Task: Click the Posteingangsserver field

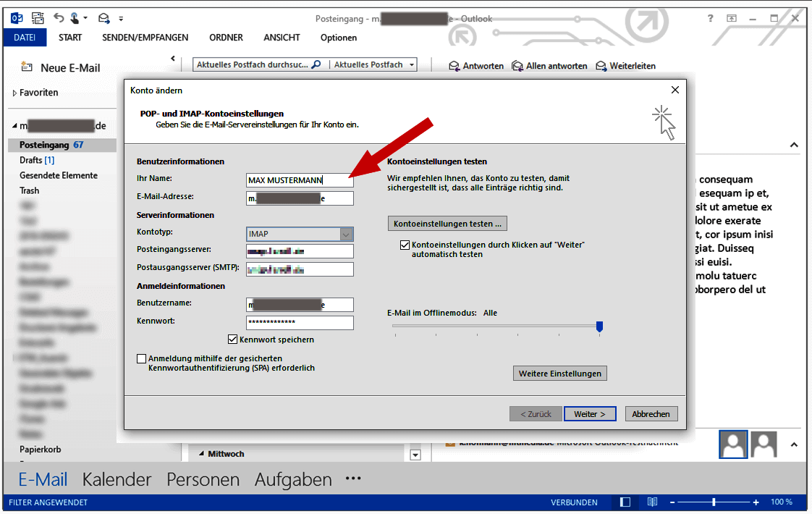Action: [x=300, y=251]
